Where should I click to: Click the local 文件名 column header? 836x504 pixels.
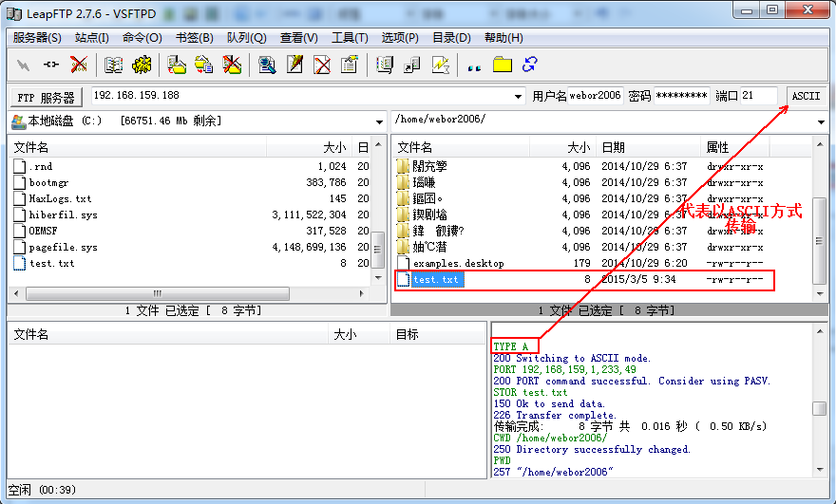pyautogui.click(x=138, y=147)
